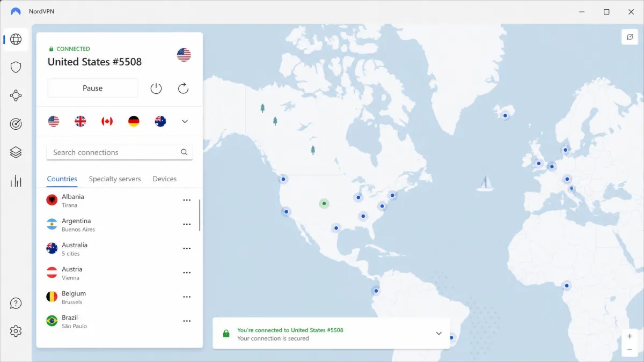Click the country list scrollbar
This screenshot has width=644, height=362.
point(200,216)
